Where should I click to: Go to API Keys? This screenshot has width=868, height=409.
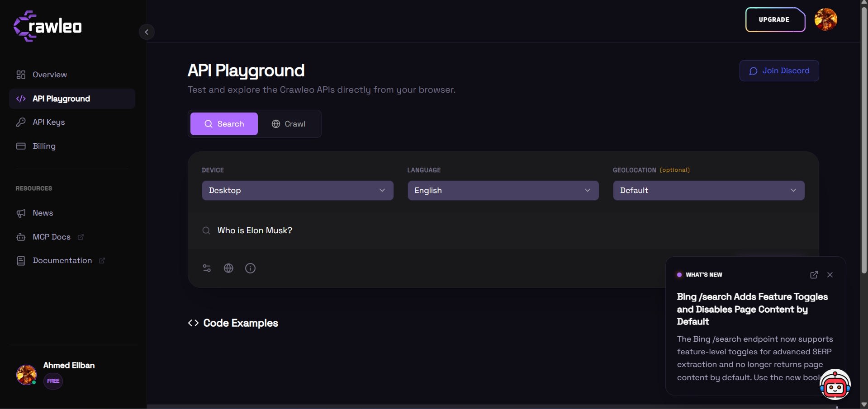point(72,122)
